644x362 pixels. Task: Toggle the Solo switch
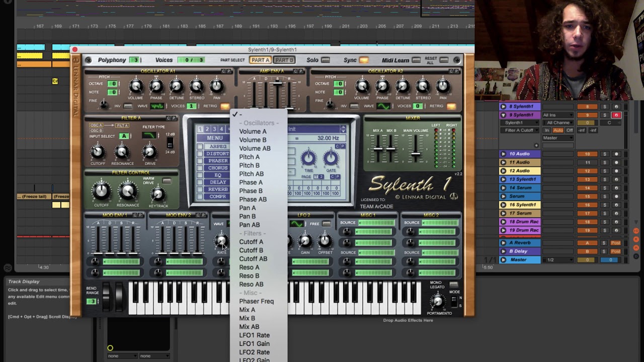[x=326, y=60]
